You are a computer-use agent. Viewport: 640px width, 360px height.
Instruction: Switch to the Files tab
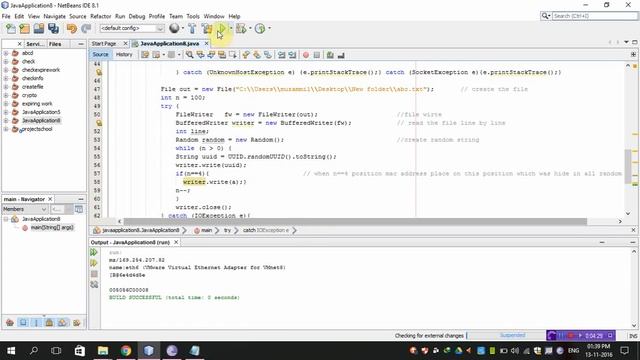[55, 44]
